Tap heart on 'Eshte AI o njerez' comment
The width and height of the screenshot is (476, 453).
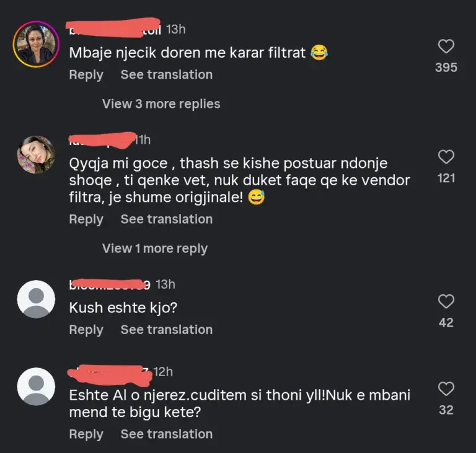pos(446,389)
